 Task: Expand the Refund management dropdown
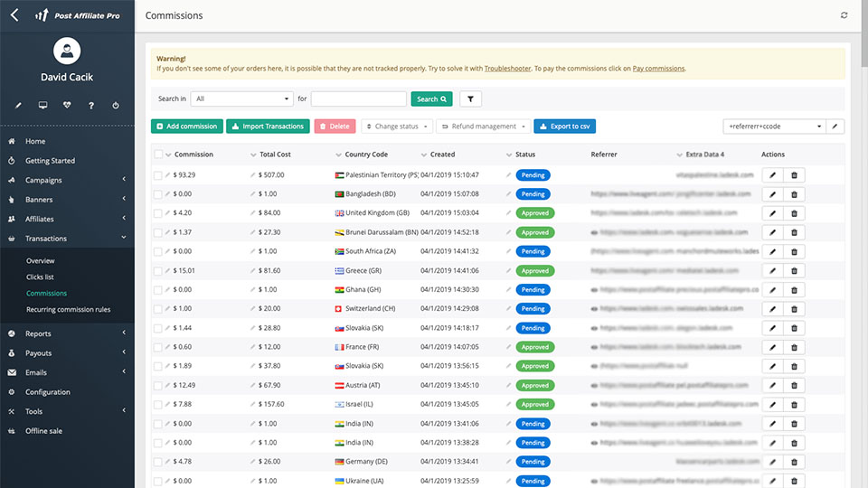pos(483,127)
